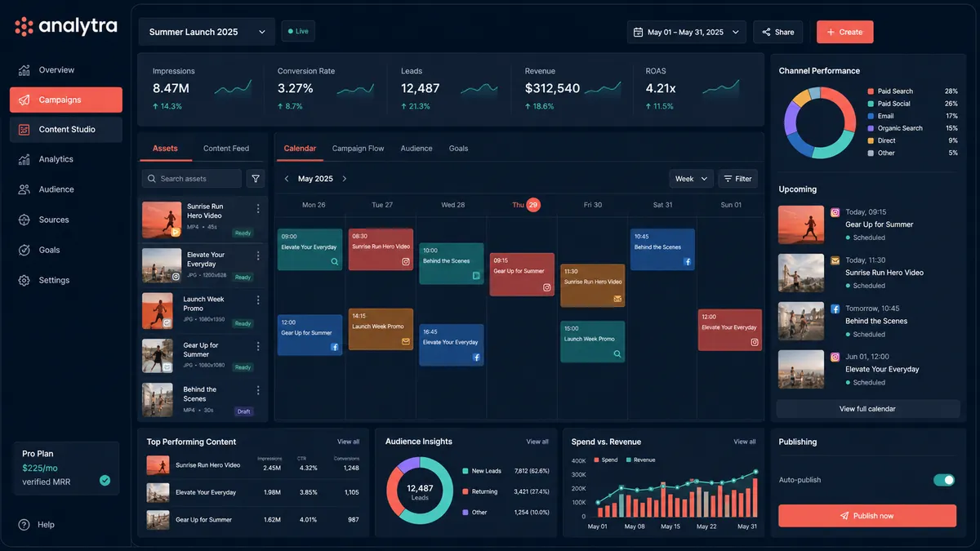Click the Publish now button
This screenshot has height=551, width=980.
click(x=867, y=516)
